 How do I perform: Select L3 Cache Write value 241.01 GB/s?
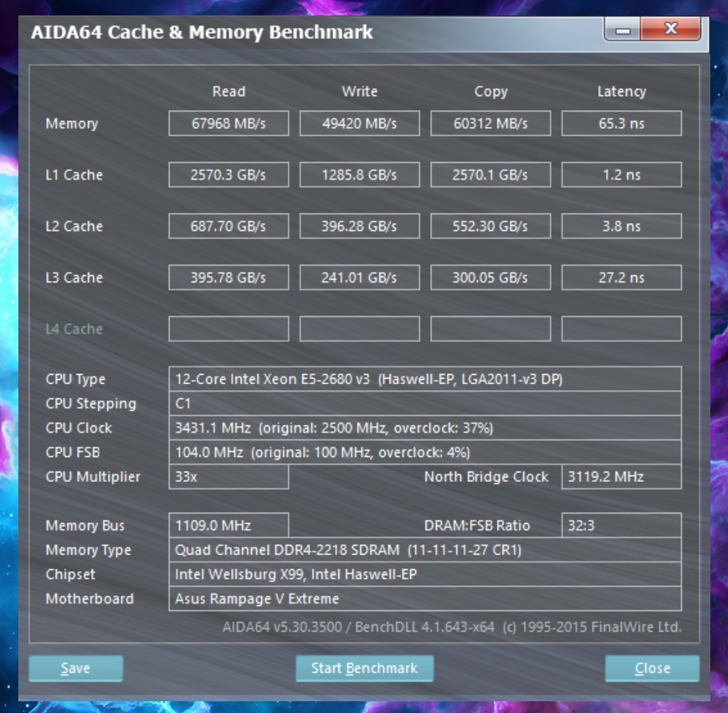(360, 277)
